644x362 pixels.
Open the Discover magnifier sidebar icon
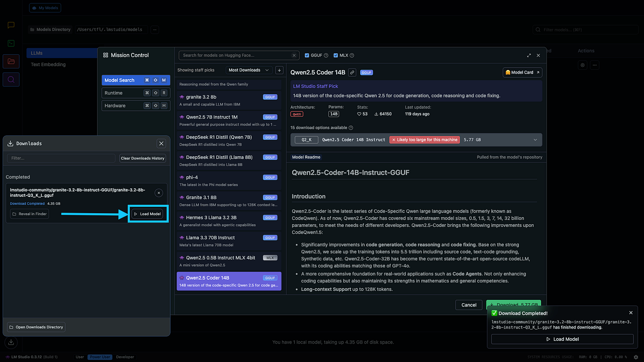click(11, 79)
